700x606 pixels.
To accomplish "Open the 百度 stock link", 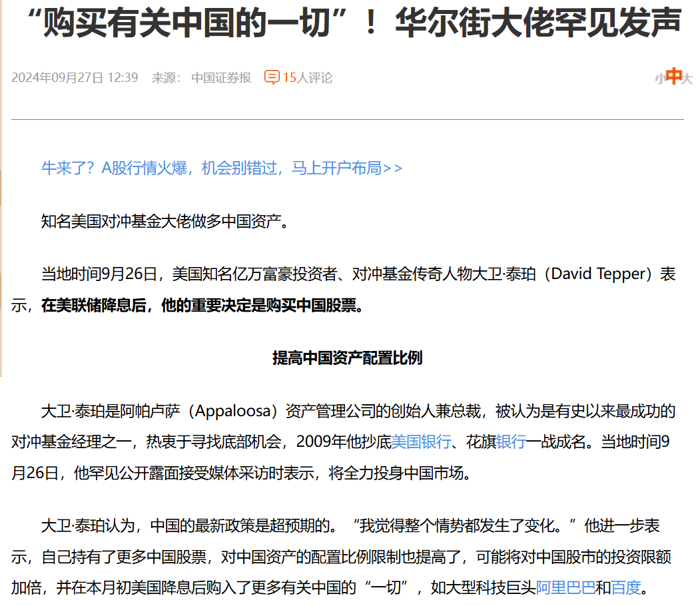I will (x=626, y=587).
